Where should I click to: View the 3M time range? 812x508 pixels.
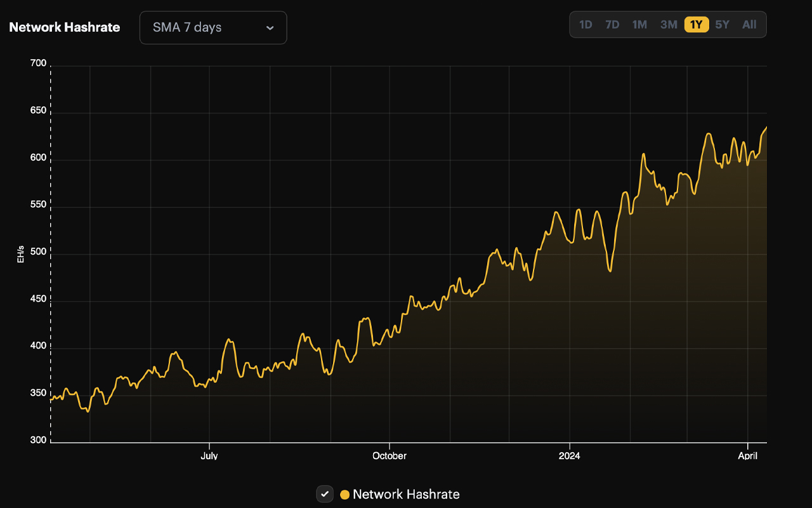coord(668,24)
